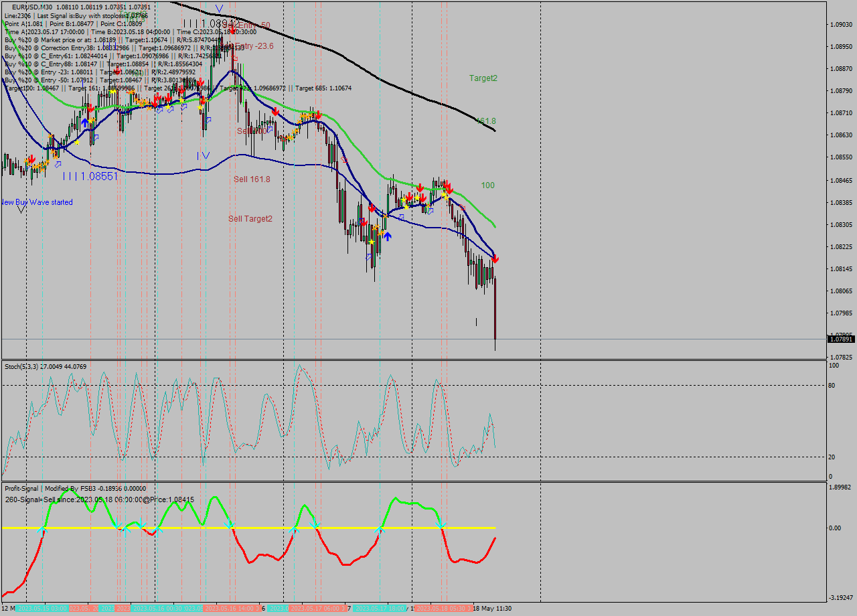Click the stochastic scale value 80

pyautogui.click(x=832, y=386)
